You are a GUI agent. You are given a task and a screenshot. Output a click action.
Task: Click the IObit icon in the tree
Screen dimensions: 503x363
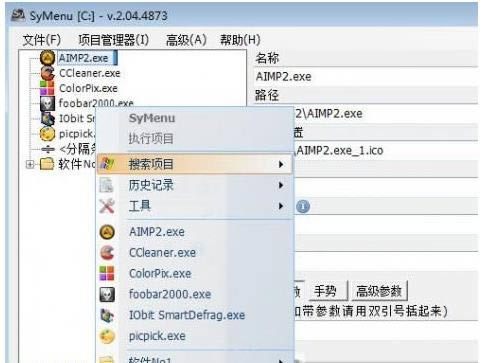tap(47, 118)
